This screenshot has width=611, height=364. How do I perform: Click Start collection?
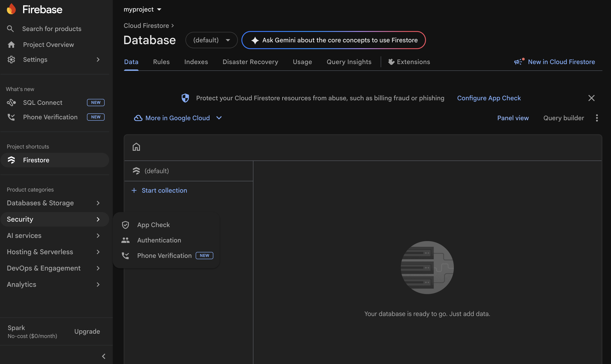pos(159,190)
